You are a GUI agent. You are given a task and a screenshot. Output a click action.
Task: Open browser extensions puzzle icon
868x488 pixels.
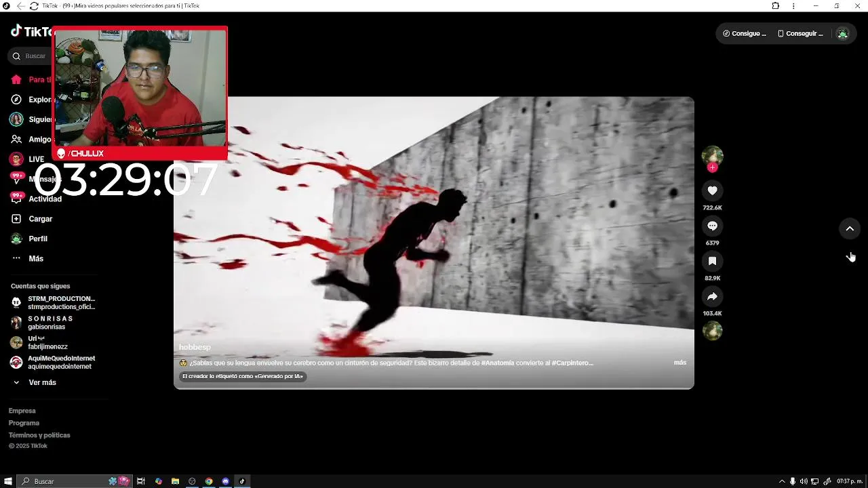point(776,6)
